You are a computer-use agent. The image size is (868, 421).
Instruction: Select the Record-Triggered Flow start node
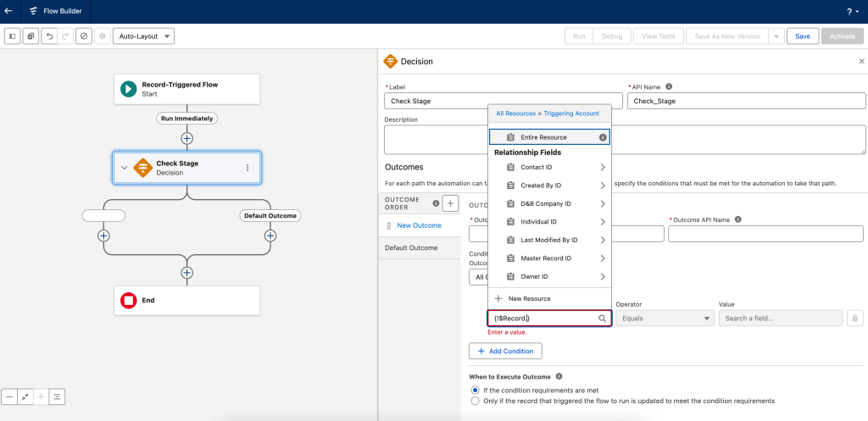point(187,89)
